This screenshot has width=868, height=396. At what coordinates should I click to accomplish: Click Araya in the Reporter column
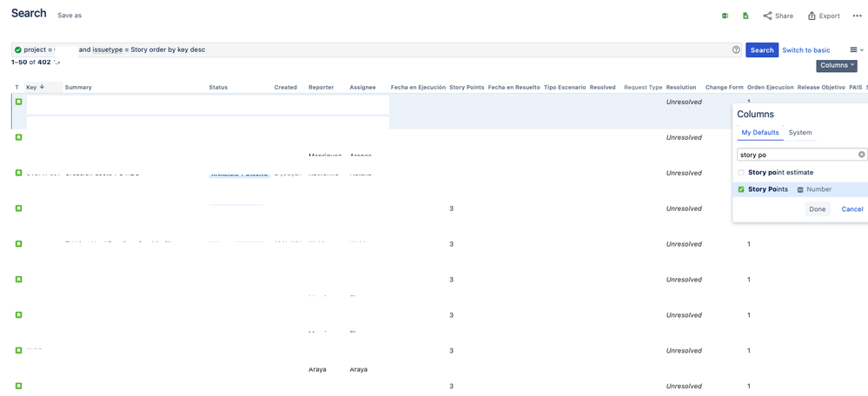click(x=317, y=369)
